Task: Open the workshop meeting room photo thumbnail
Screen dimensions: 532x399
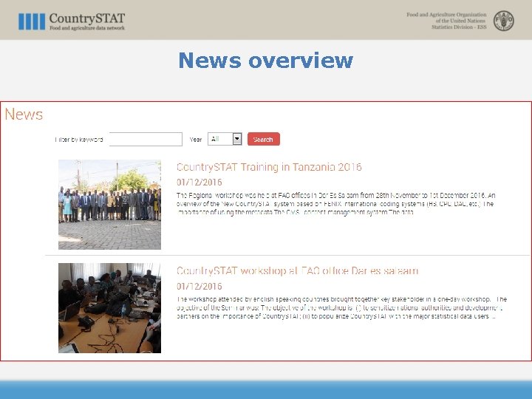Action: point(109,308)
